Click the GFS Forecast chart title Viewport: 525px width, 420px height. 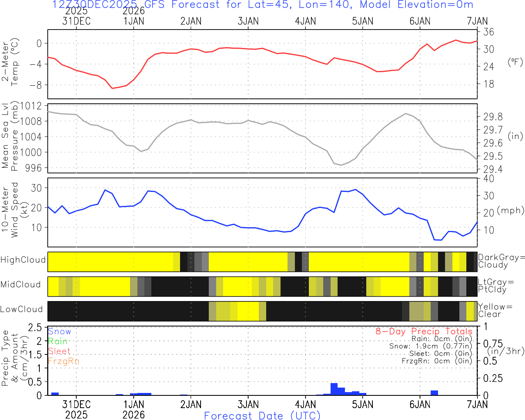[x=262, y=5]
